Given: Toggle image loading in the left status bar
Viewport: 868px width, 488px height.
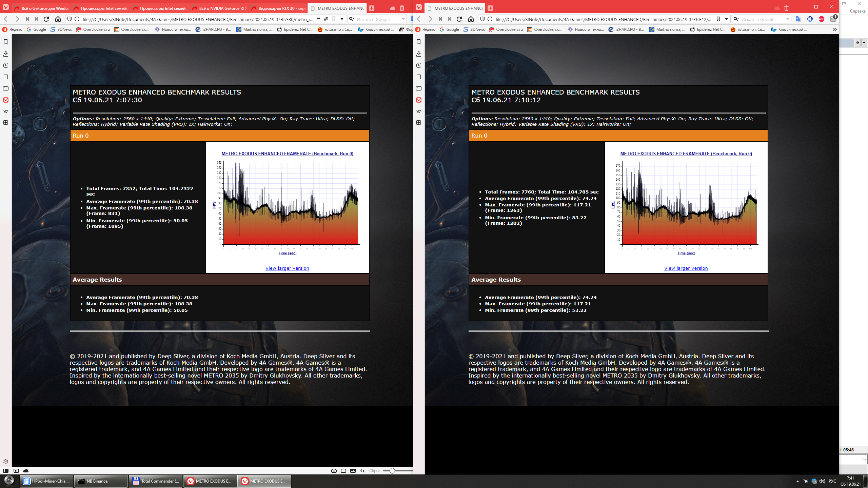Looking at the screenshot, I should 353,471.
